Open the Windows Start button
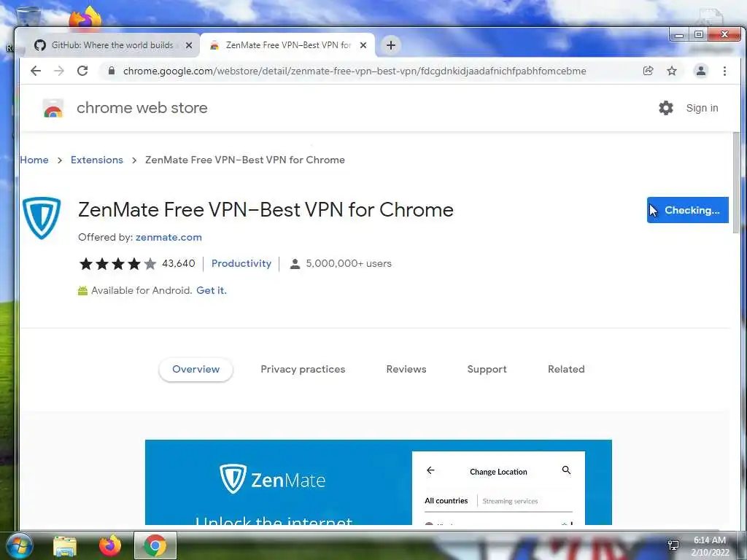 click(x=20, y=545)
